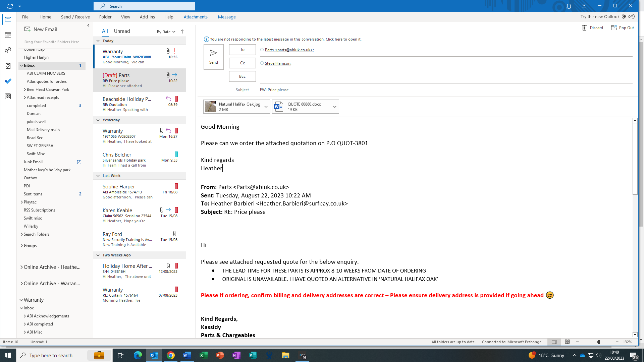Open the People contacts icon
This screenshot has height=362, width=644.
tap(8, 50)
